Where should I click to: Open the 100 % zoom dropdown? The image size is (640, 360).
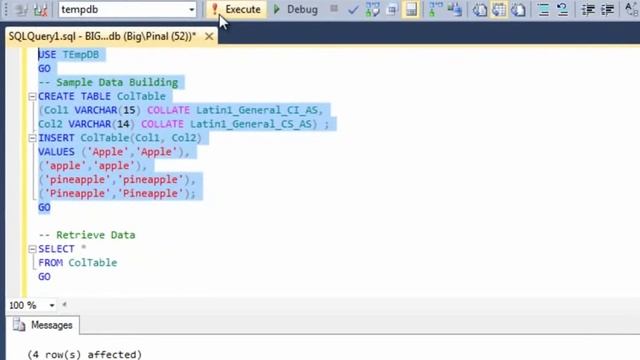[x=52, y=305]
